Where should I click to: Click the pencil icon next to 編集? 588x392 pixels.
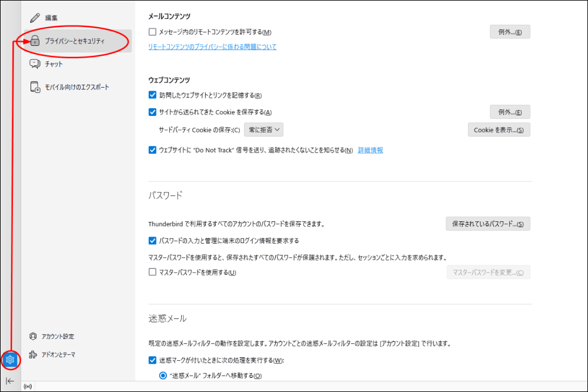(x=35, y=18)
